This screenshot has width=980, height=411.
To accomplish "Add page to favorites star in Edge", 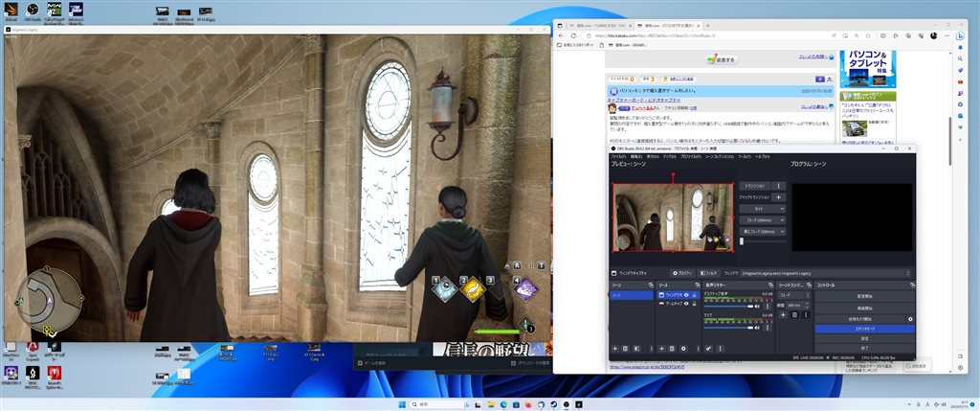I will (868, 35).
